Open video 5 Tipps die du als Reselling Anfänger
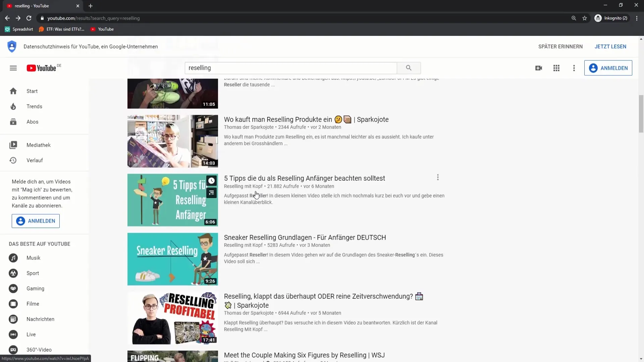Screen dimensions: 644x362 (305, 178)
